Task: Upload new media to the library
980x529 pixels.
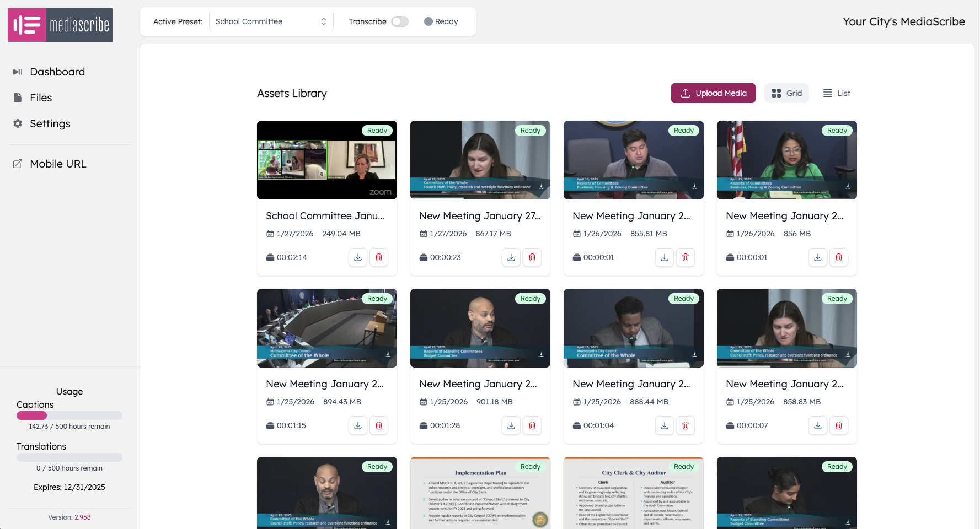Action: 713,93
